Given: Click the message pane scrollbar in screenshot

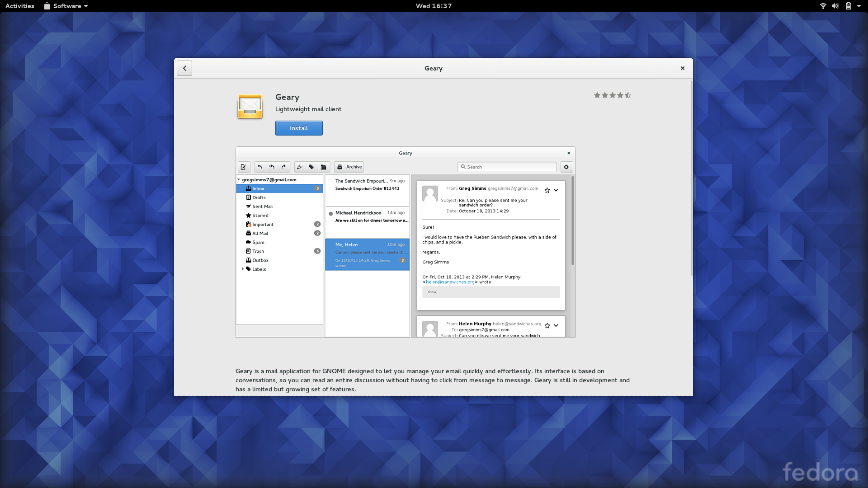Looking at the screenshot, I should click(572, 221).
